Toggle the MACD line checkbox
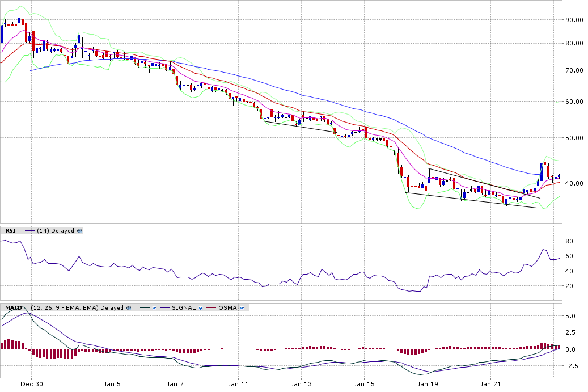This screenshot has width=588, height=392. pyautogui.click(x=154, y=308)
